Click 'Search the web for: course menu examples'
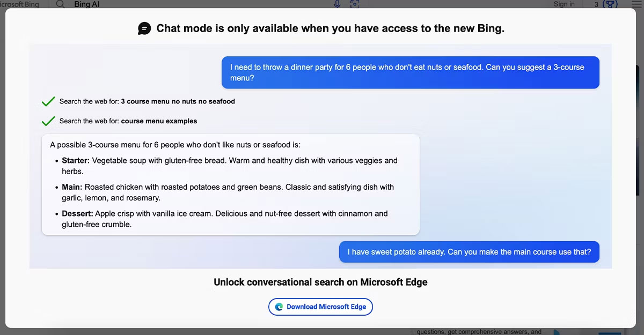Viewport: 644px width, 335px height. click(x=128, y=121)
